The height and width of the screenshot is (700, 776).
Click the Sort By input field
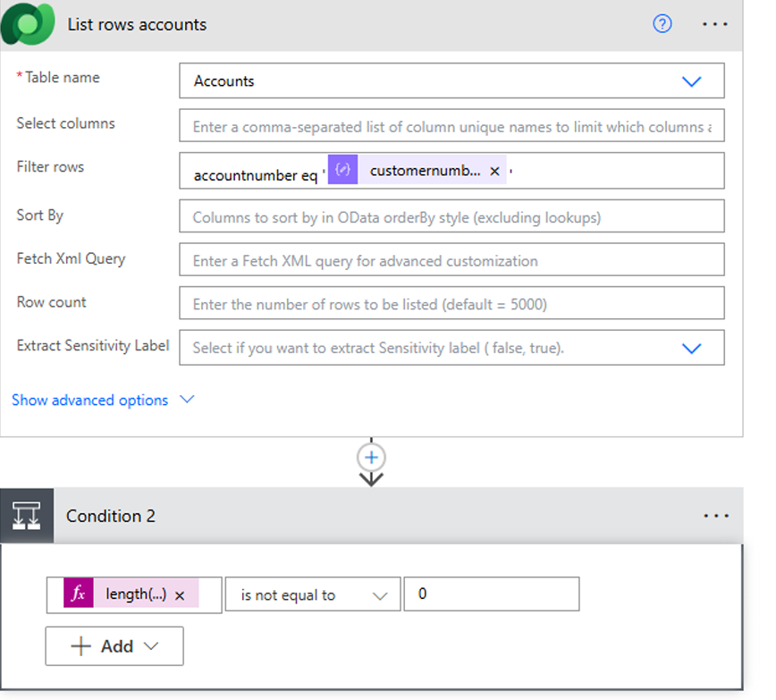pyautogui.click(x=451, y=217)
